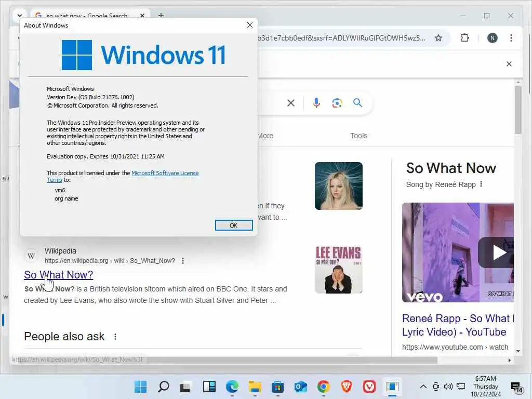Submit search with magnifier icon
Image resolution: width=532 pixels, height=399 pixels.
point(357,103)
